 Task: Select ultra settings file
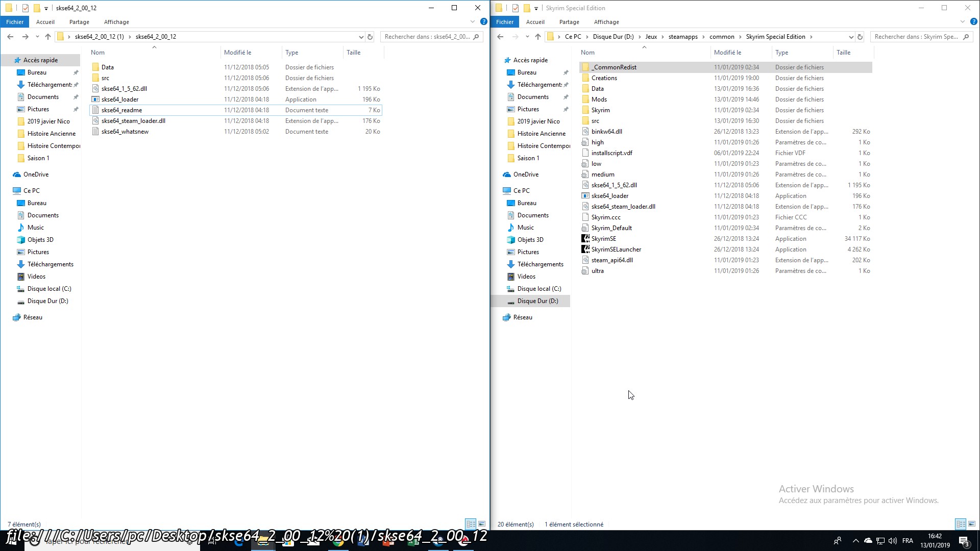point(597,271)
